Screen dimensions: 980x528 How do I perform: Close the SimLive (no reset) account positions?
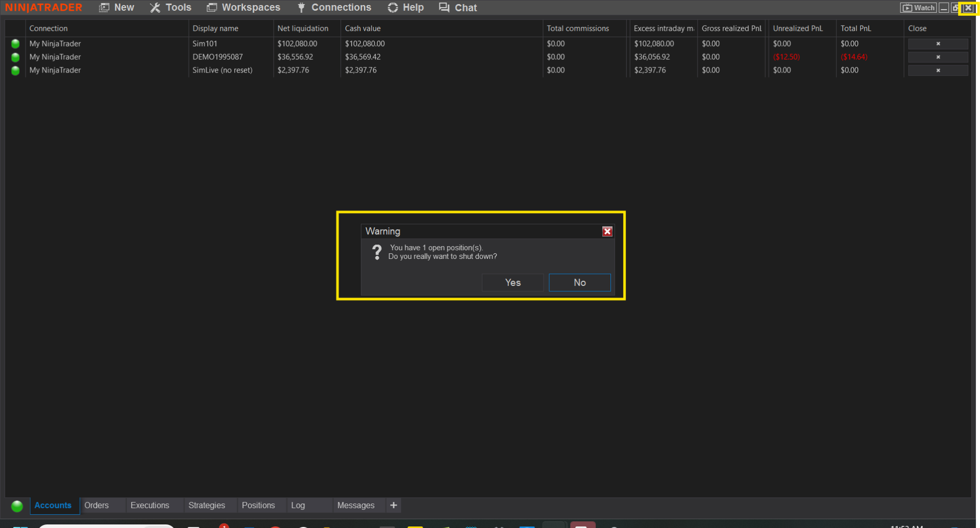[x=938, y=70]
